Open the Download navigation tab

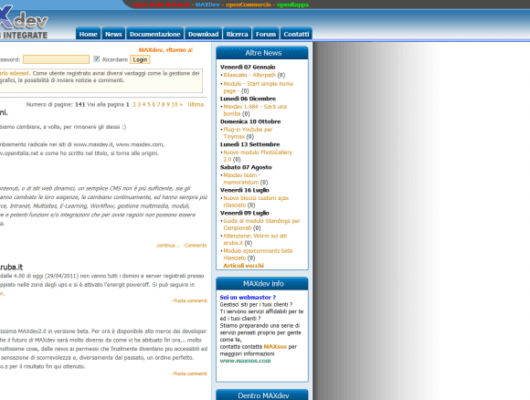click(x=203, y=34)
